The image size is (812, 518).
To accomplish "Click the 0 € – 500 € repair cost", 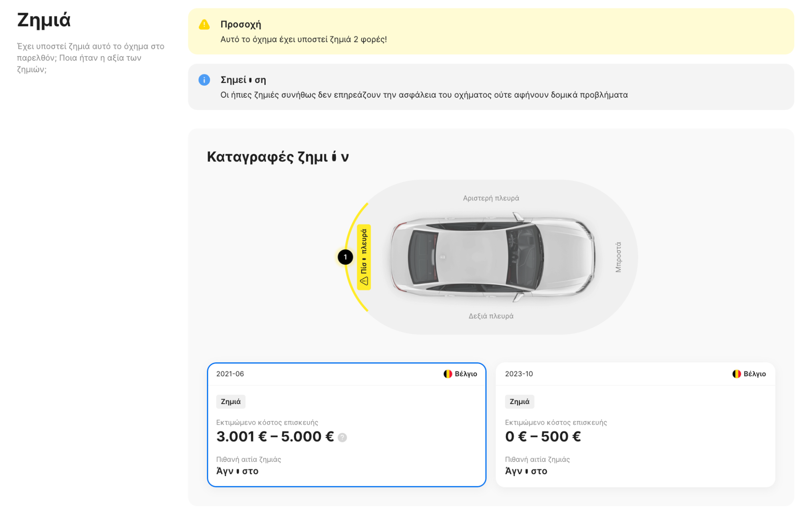I will 543,436.
